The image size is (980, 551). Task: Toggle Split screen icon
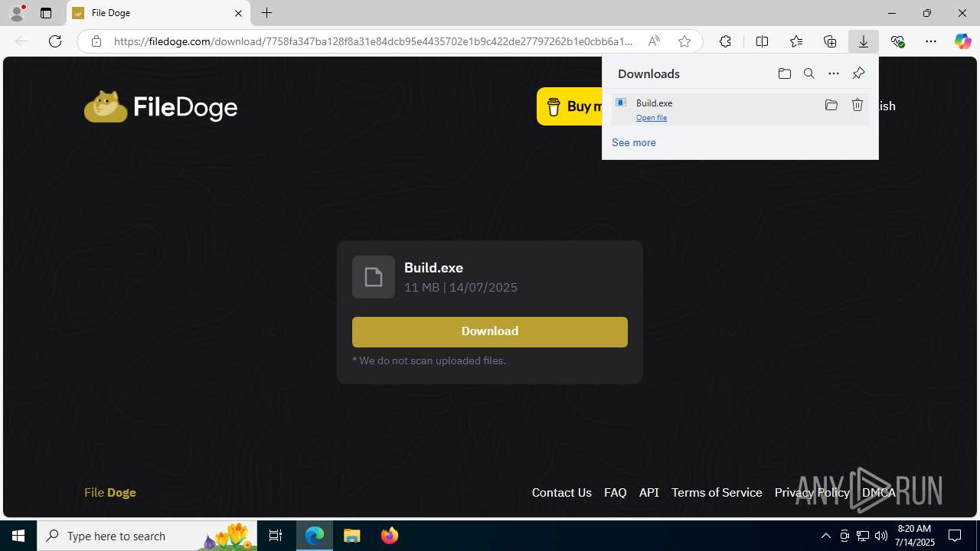762,41
